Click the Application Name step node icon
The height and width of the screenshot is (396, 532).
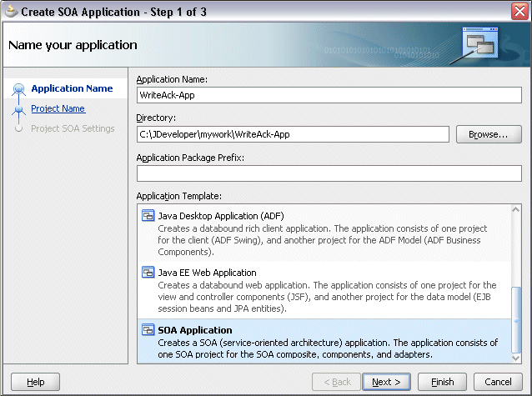(x=18, y=89)
